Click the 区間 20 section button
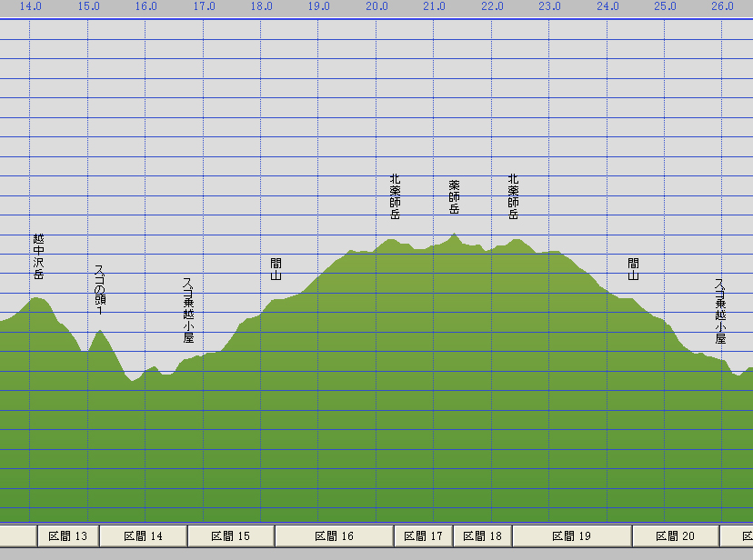The height and width of the screenshot is (560, 753). (675, 536)
